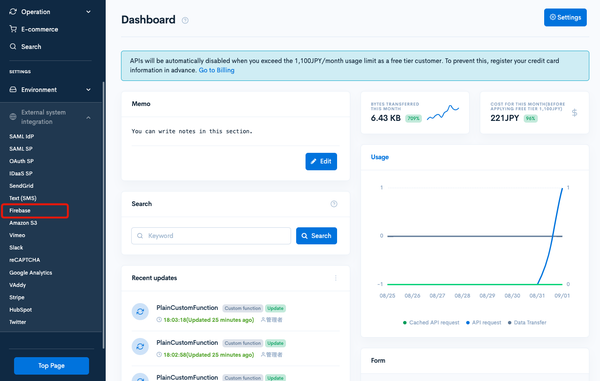This screenshot has height=381, width=600.
Task: Open SAML SP integration
Action: pyautogui.click(x=21, y=148)
